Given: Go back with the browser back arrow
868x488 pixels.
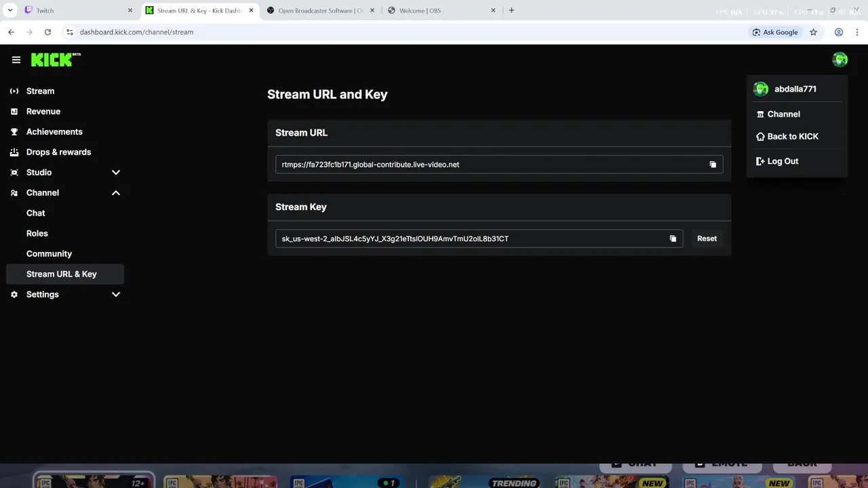Looking at the screenshot, I should [x=11, y=32].
